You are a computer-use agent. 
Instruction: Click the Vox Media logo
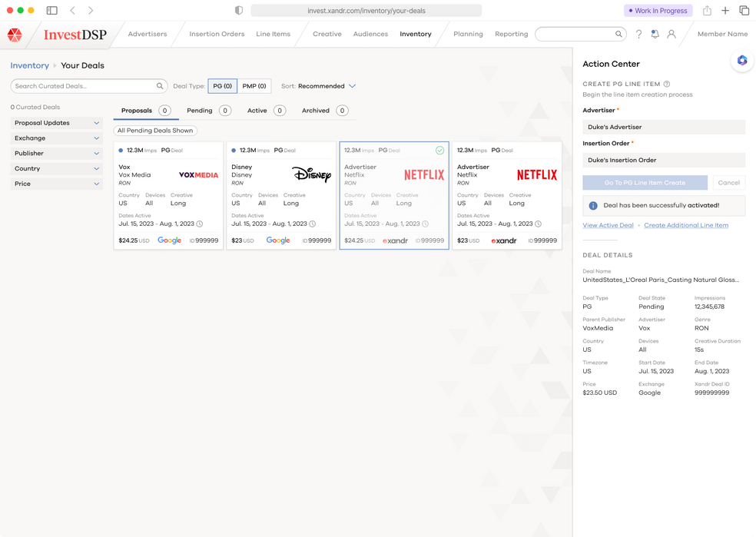199,175
